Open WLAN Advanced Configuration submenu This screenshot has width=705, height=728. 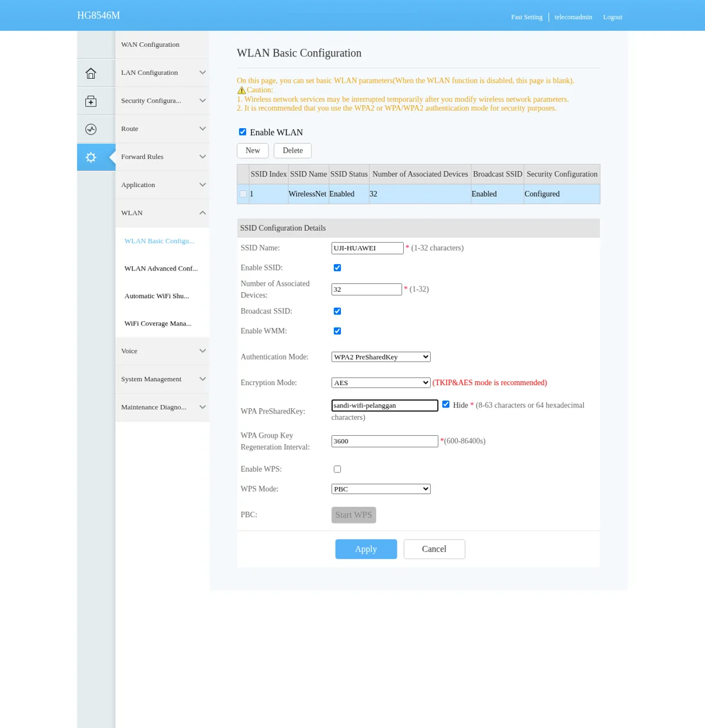coord(161,269)
